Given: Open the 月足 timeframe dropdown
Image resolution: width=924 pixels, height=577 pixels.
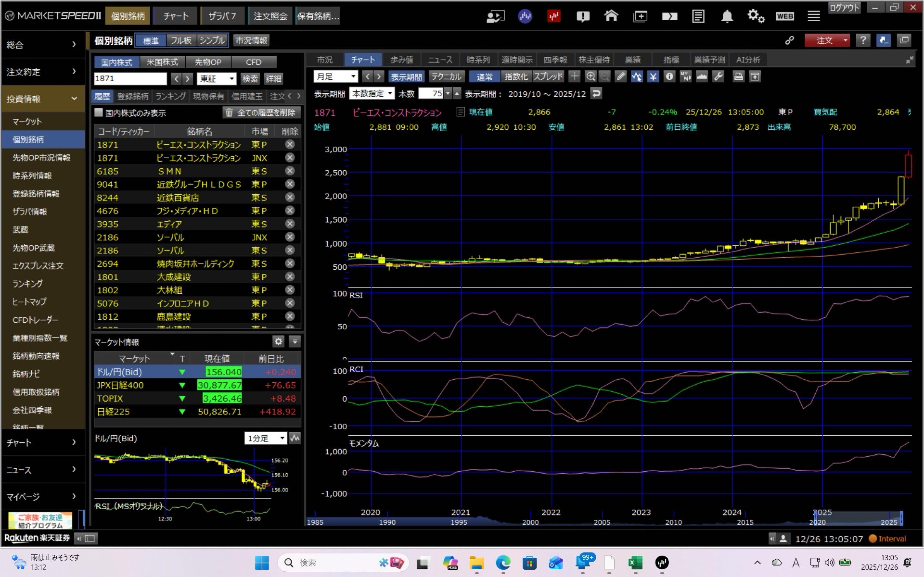Looking at the screenshot, I should 336,77.
